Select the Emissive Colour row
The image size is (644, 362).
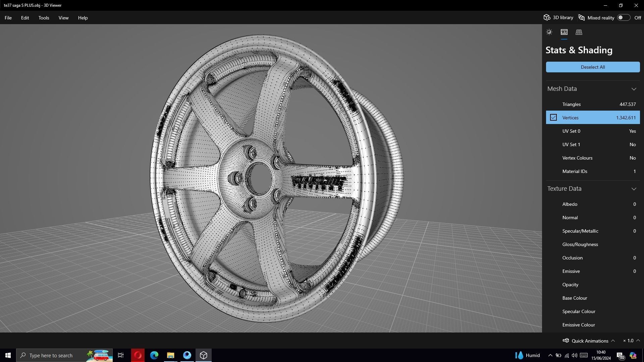[593, 325]
